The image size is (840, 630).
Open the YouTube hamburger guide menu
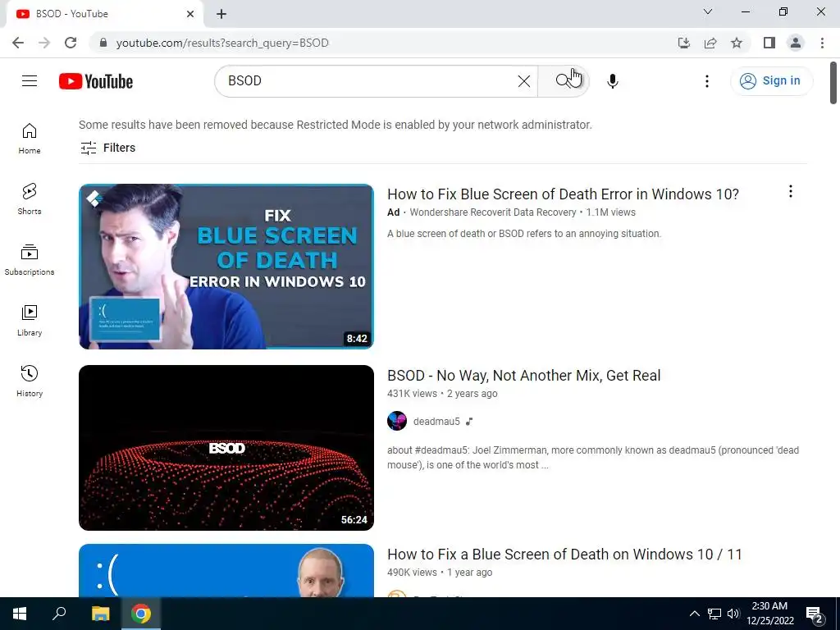pyautogui.click(x=30, y=81)
